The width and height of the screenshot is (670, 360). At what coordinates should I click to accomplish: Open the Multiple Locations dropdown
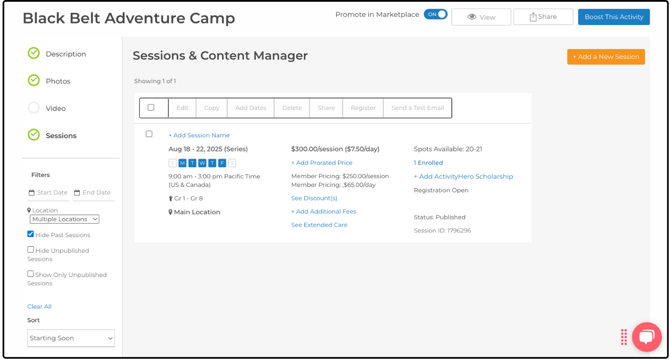tap(65, 219)
